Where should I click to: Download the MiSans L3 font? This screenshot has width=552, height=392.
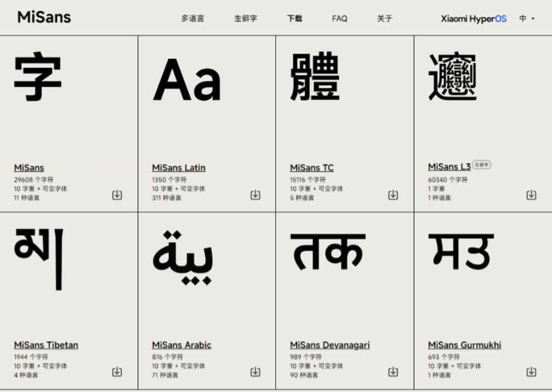tap(531, 195)
